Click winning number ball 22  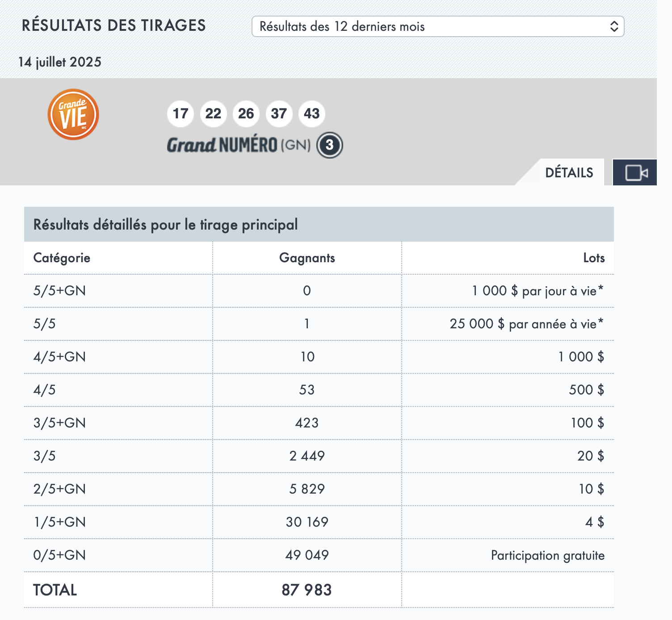[213, 113]
